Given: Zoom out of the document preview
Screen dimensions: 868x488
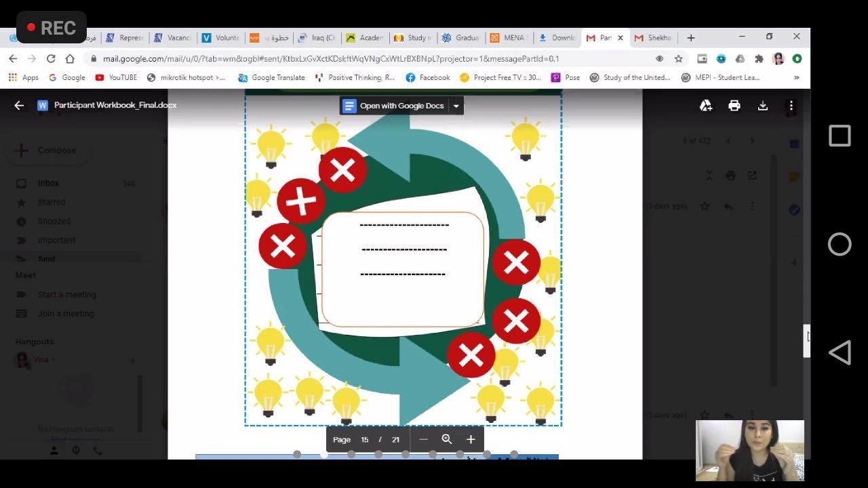Looking at the screenshot, I should 423,439.
